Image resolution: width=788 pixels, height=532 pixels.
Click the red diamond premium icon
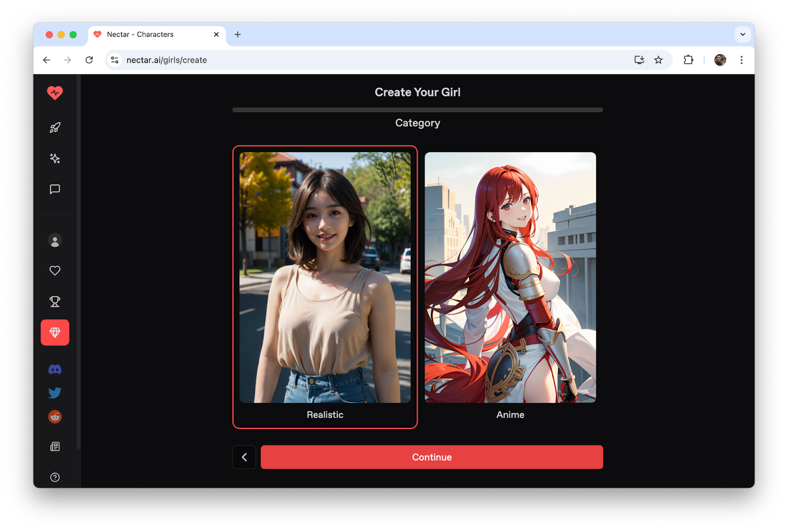coord(55,333)
